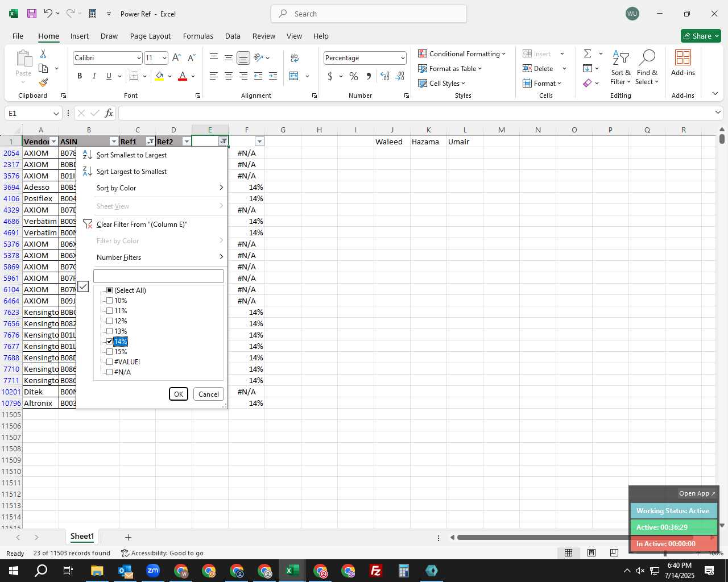Click OK in filter menu
728x582 pixels.
(x=179, y=394)
